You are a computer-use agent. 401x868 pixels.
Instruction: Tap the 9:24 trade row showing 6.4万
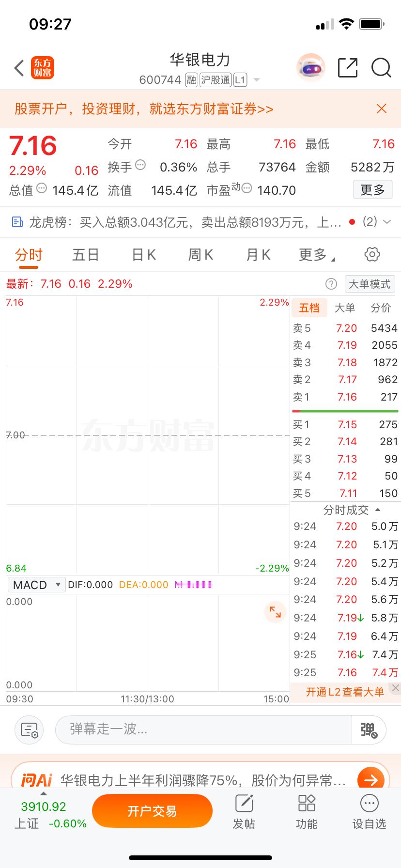346,636
